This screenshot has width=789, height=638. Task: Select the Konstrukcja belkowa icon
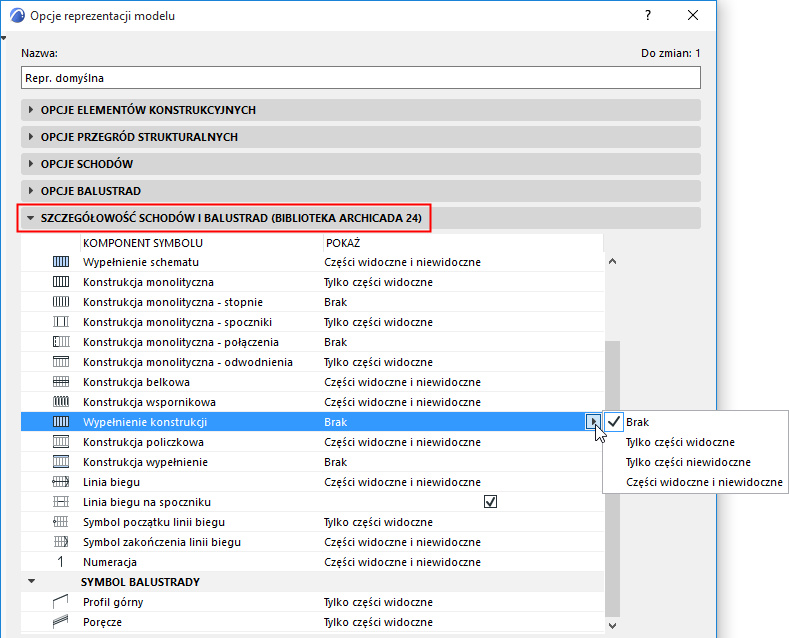[61, 382]
